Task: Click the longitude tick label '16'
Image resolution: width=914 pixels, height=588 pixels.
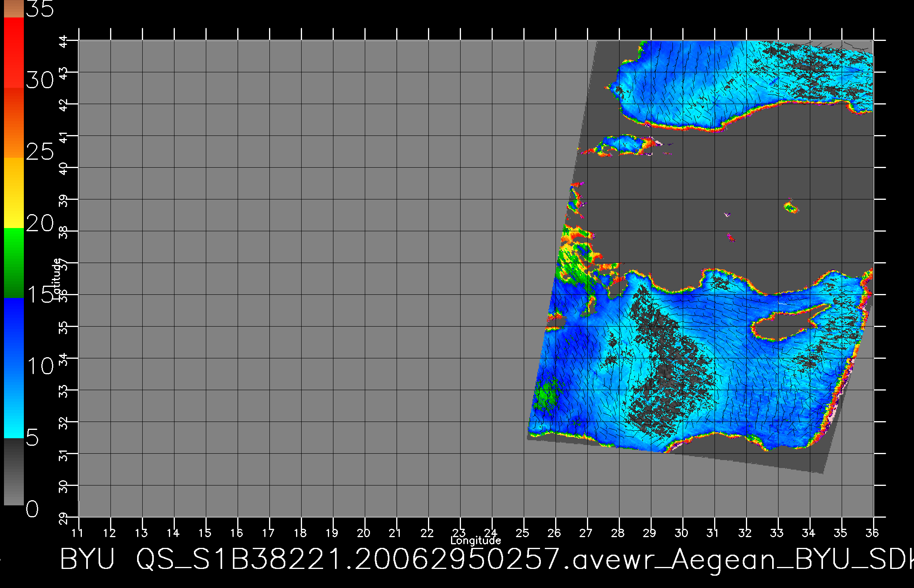Action: coord(236,533)
